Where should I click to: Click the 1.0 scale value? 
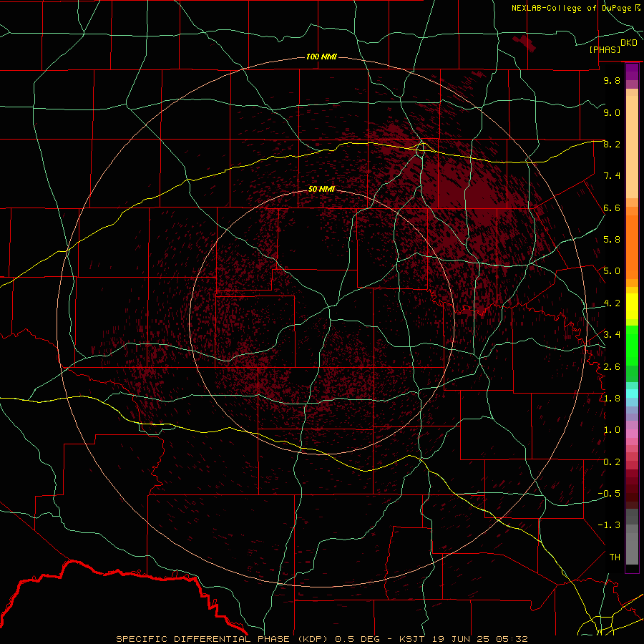click(612, 430)
